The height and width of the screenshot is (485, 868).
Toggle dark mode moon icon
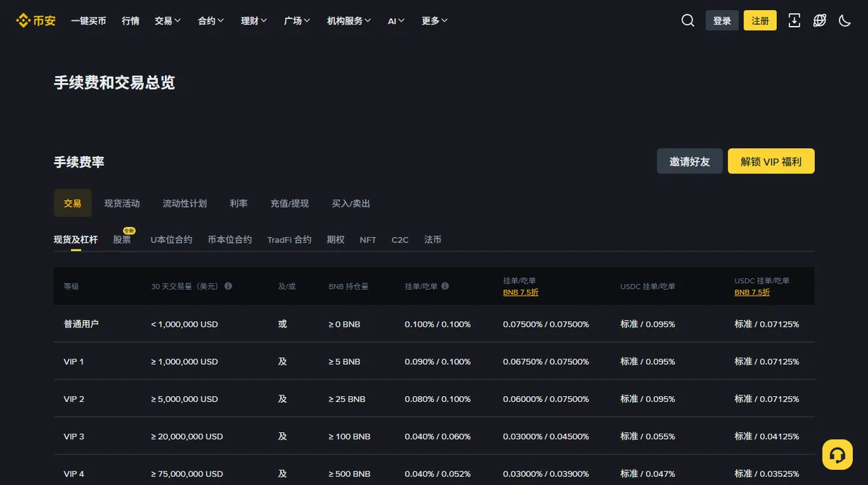844,20
